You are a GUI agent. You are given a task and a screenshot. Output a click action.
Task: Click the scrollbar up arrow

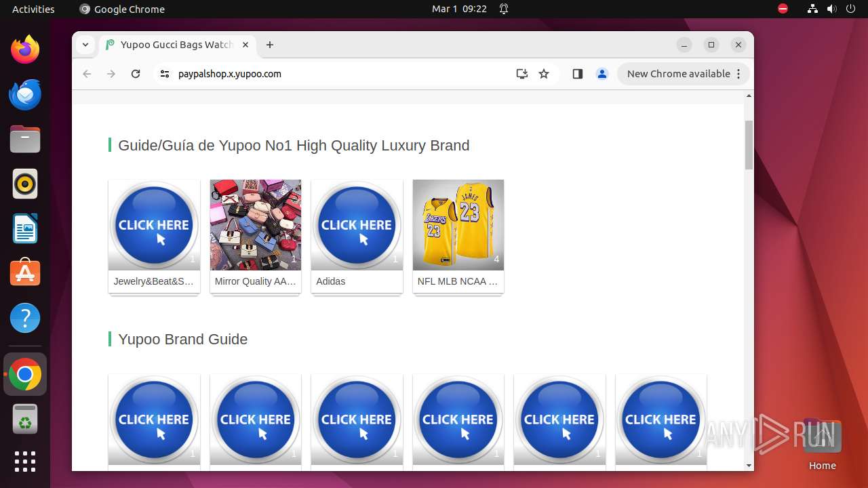click(x=749, y=96)
